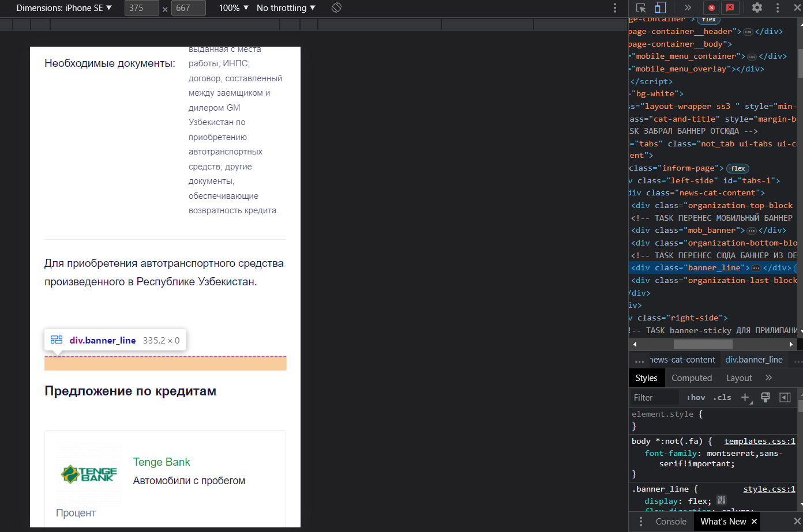Click the news-cat-content breadcrumb
The image size is (803, 532).
[x=682, y=360]
